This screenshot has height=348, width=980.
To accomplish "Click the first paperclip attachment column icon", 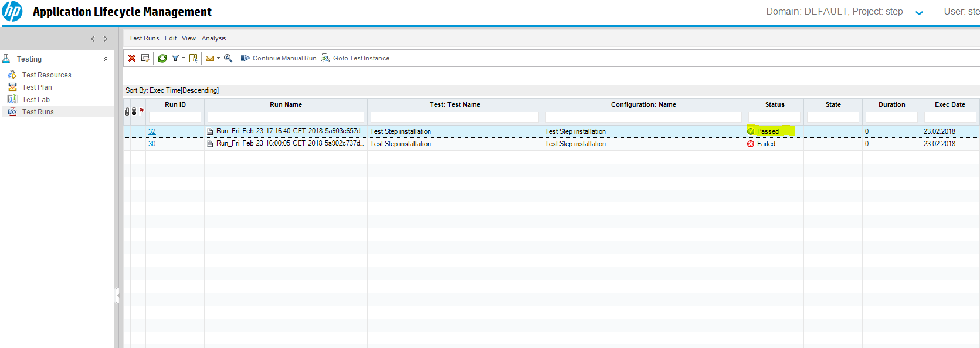I will coord(127,112).
